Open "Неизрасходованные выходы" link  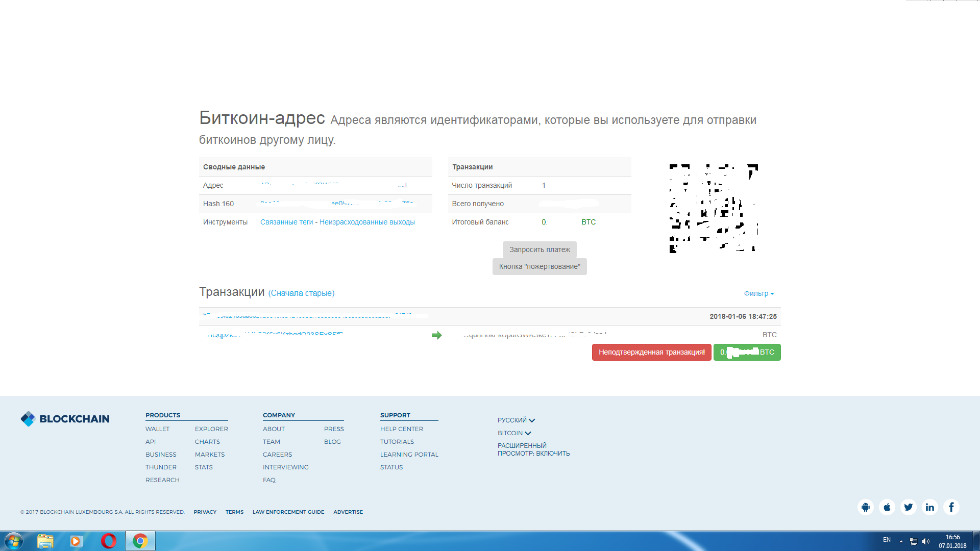coord(367,222)
